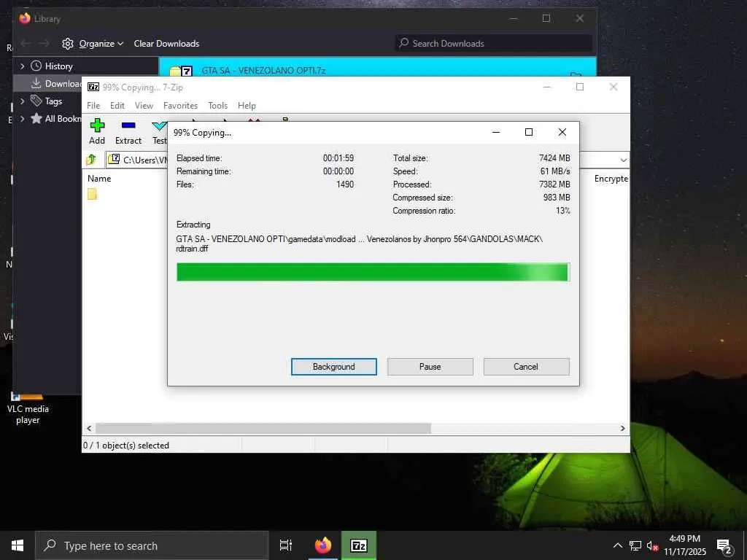The image size is (747, 560).
Task: Click the 7z logo in 7-Zip title bar
Action: point(93,87)
